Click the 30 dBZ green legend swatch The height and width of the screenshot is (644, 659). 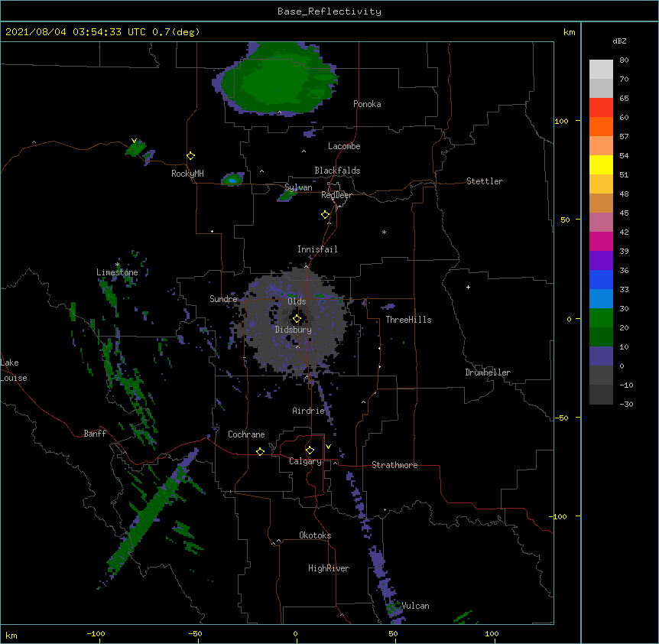(x=601, y=318)
